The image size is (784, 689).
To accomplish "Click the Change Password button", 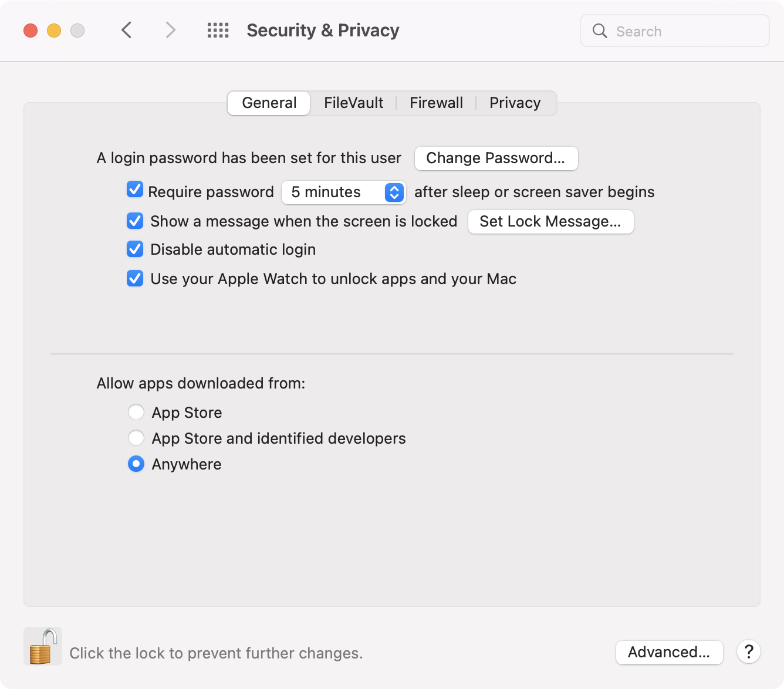I will click(x=496, y=158).
